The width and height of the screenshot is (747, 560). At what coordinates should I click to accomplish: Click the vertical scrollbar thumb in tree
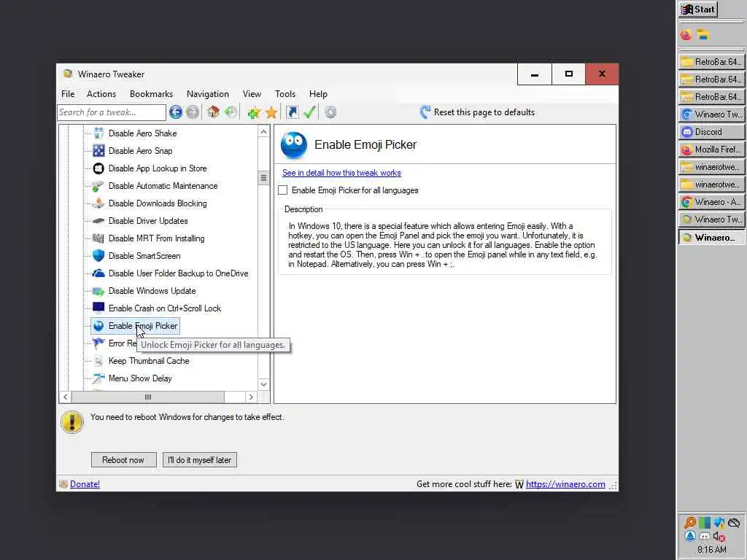pos(263,178)
